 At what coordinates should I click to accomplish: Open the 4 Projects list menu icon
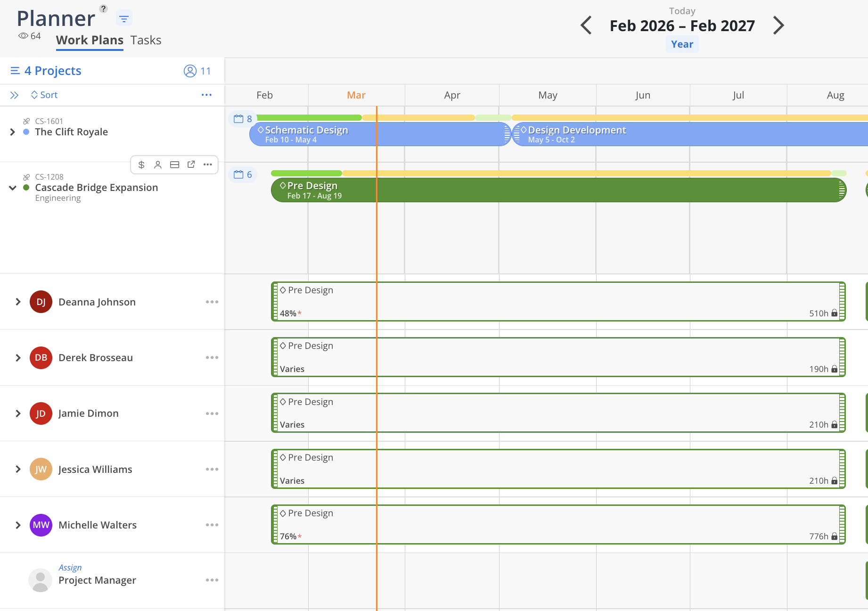coord(15,71)
